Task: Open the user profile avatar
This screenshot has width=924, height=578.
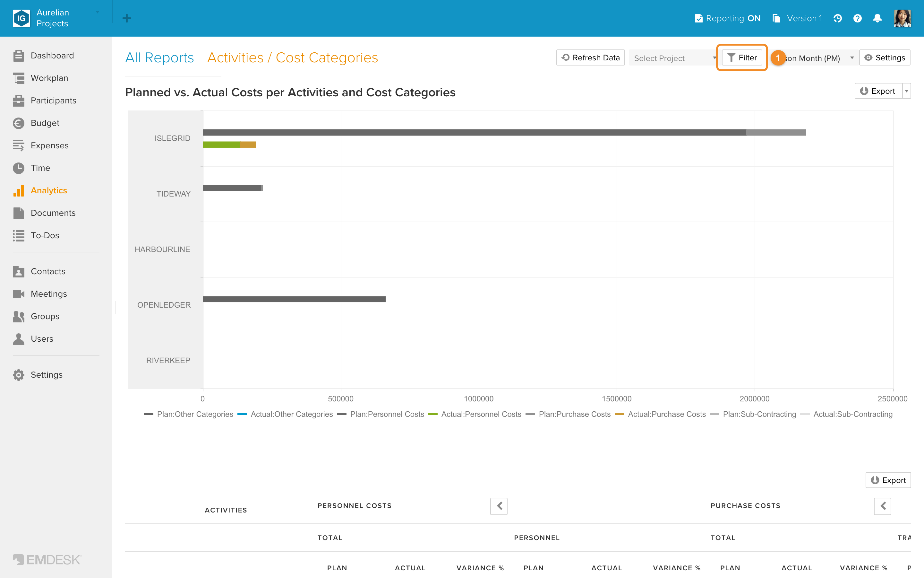Action: pyautogui.click(x=903, y=18)
